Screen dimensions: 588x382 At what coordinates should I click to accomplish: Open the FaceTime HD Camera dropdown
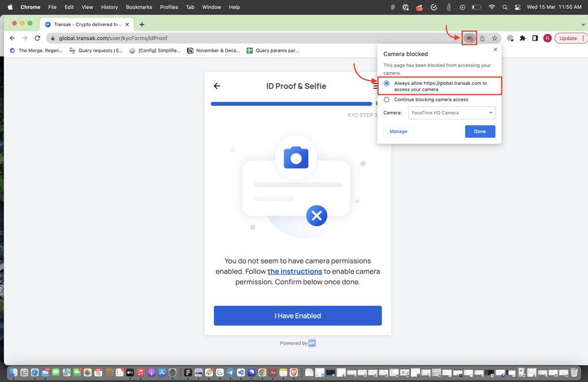pyautogui.click(x=452, y=113)
